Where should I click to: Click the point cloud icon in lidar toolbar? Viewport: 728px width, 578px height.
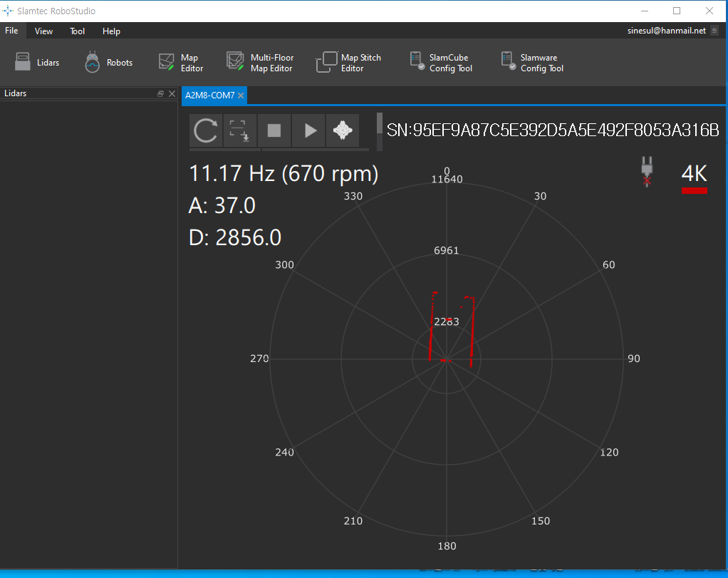click(343, 130)
